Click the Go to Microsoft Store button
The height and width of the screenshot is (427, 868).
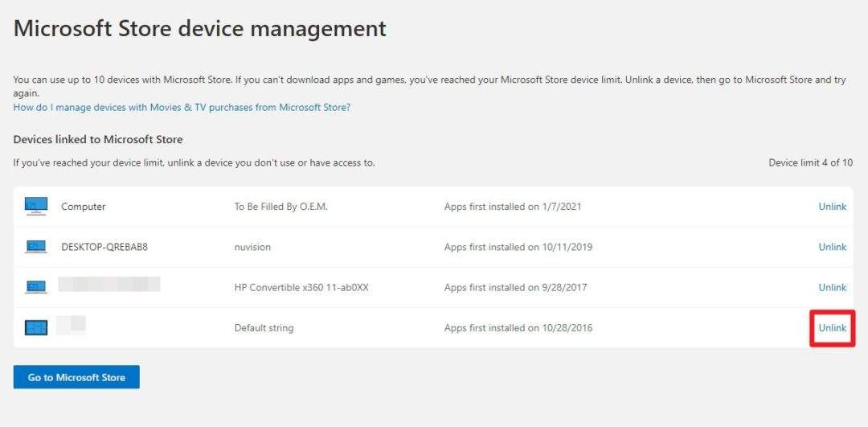coord(76,377)
